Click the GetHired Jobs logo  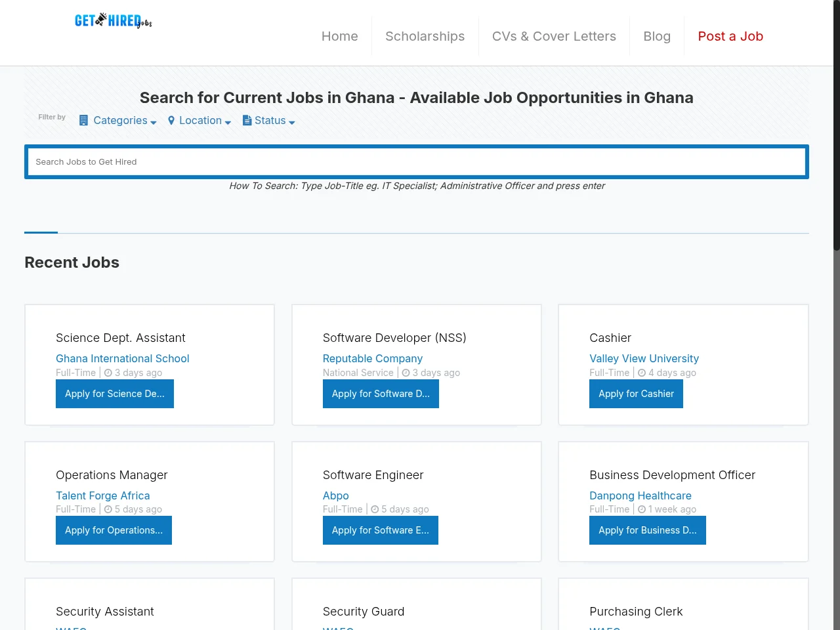pyautogui.click(x=114, y=21)
